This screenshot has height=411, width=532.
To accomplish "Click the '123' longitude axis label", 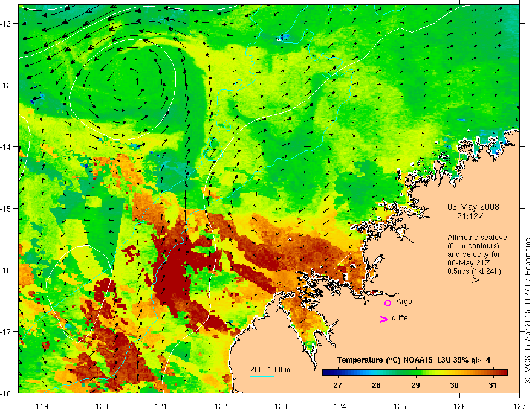I will click(x=281, y=406).
